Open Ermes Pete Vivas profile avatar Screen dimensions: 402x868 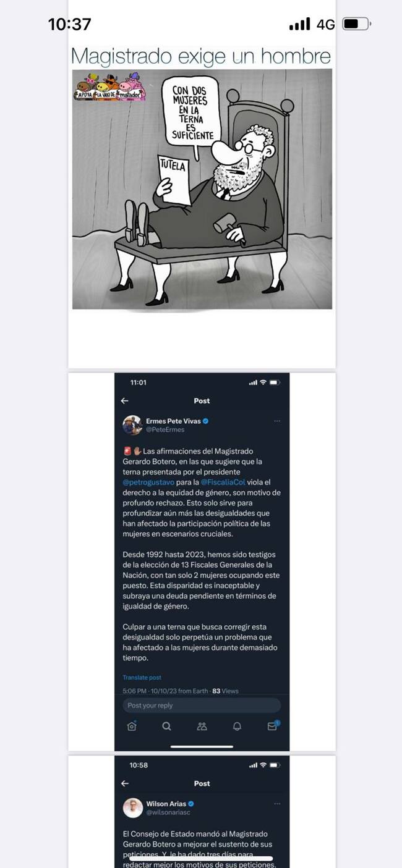point(132,425)
